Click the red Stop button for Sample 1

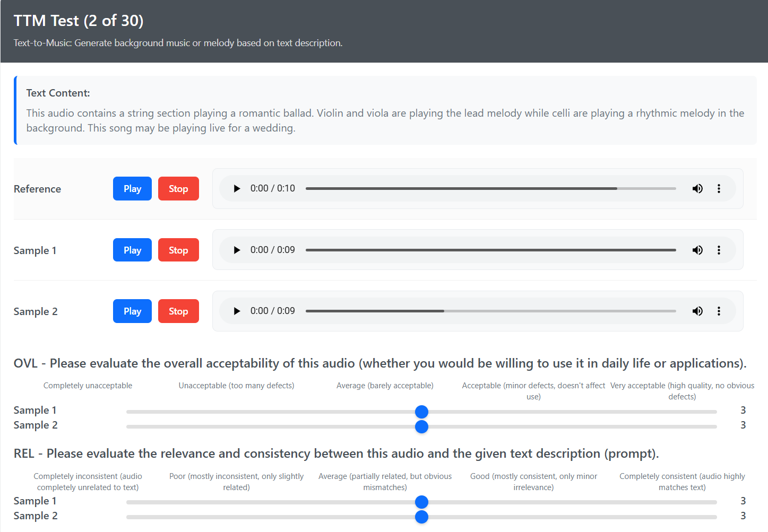[178, 250]
